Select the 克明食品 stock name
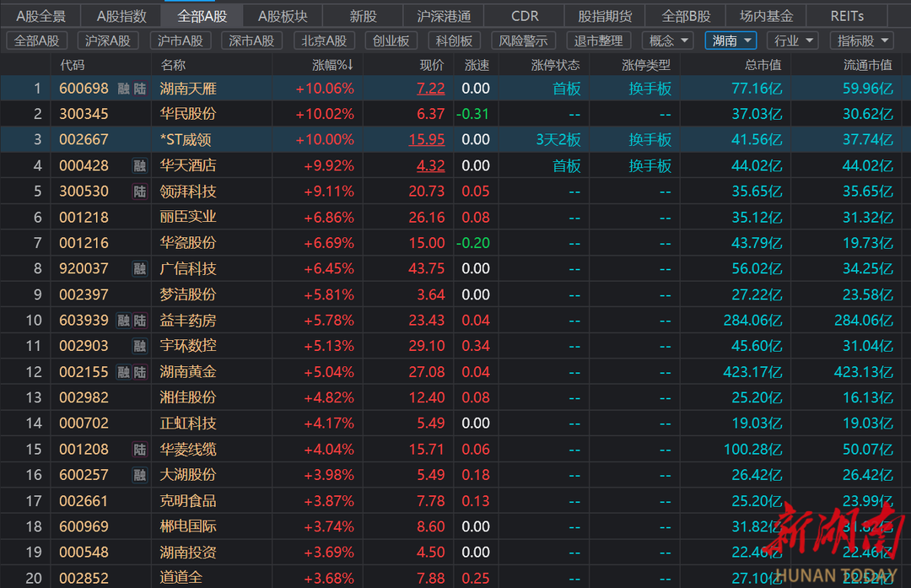The height and width of the screenshot is (588, 911). pos(188,501)
